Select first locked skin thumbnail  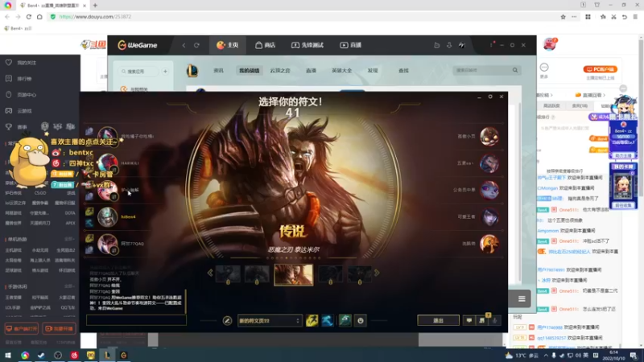tap(228, 274)
